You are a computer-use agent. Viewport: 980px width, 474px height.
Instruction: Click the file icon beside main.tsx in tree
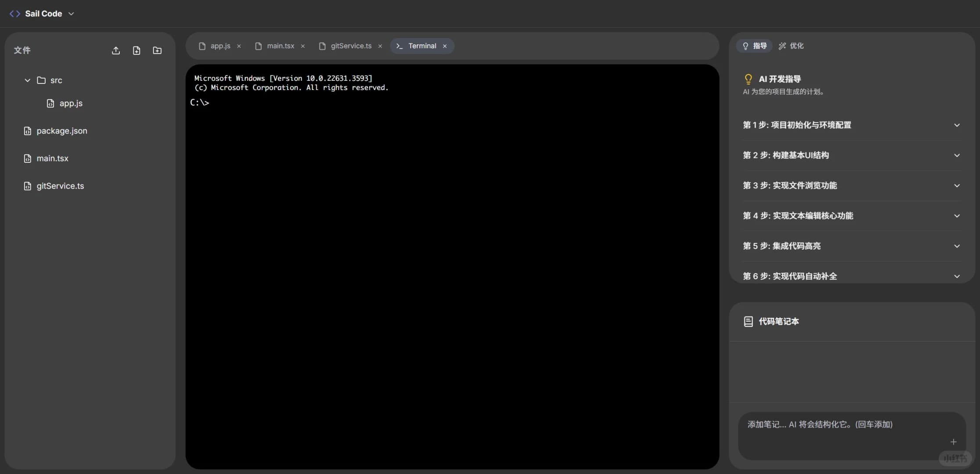tap(28, 158)
